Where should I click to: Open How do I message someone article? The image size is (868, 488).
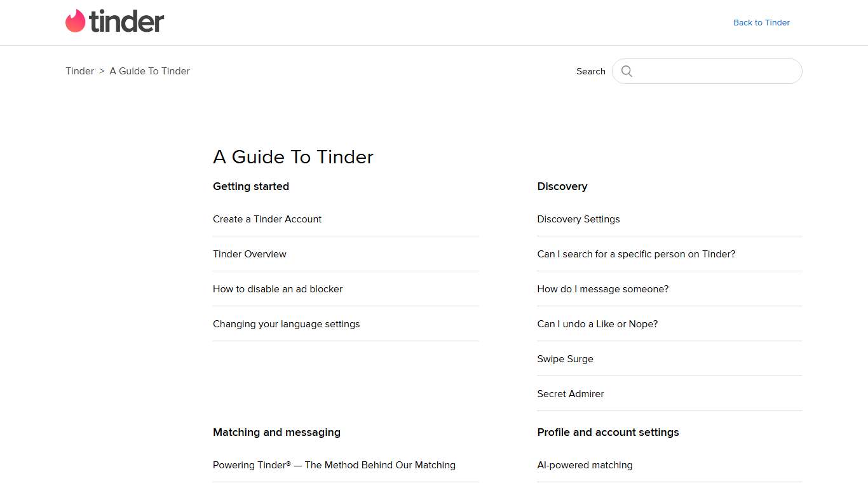[602, 288]
